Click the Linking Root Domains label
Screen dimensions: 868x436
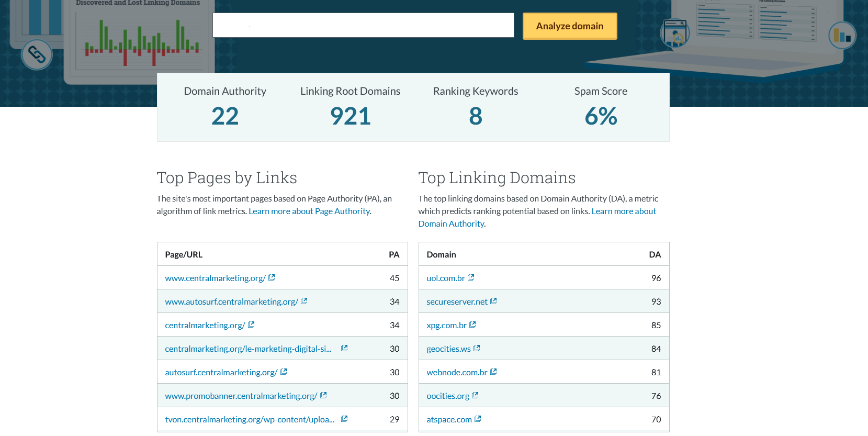tap(350, 91)
